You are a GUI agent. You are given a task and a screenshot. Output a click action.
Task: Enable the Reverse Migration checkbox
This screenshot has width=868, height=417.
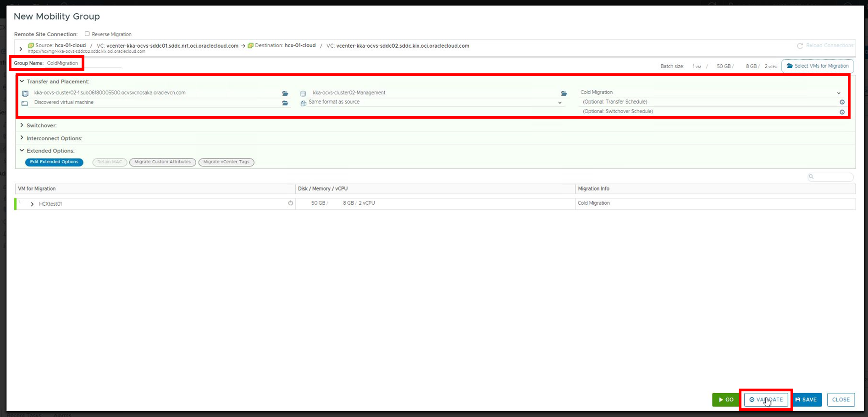pyautogui.click(x=87, y=34)
